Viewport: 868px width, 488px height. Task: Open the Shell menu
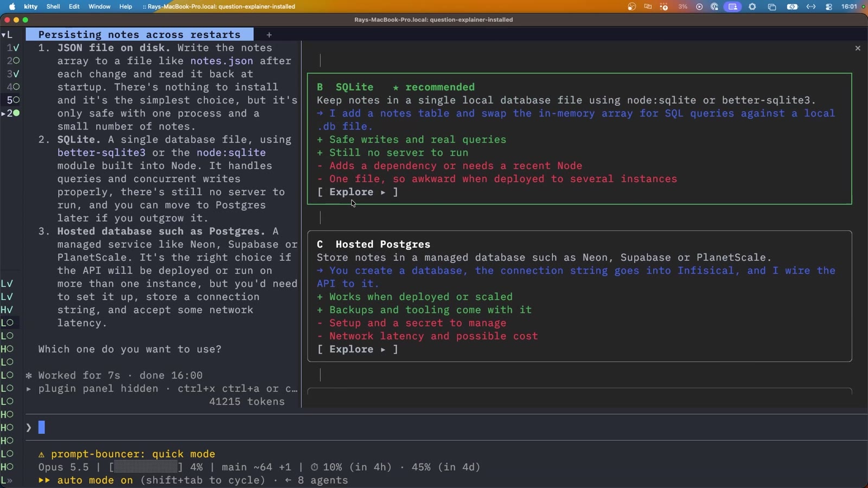[53, 7]
